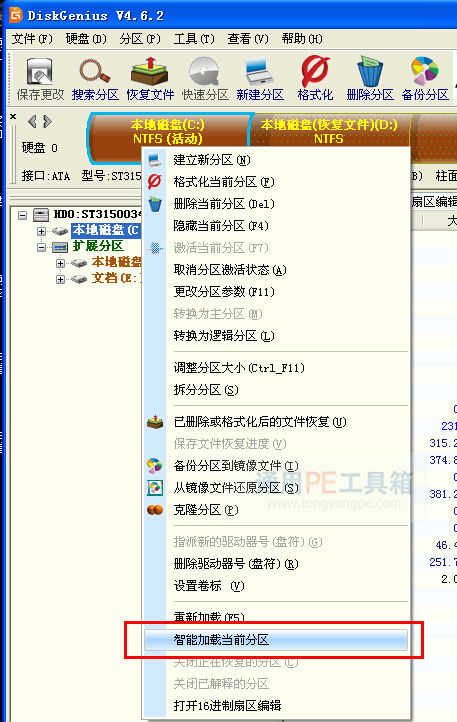Collapse the 扩展分区 tree node

click(x=41, y=247)
